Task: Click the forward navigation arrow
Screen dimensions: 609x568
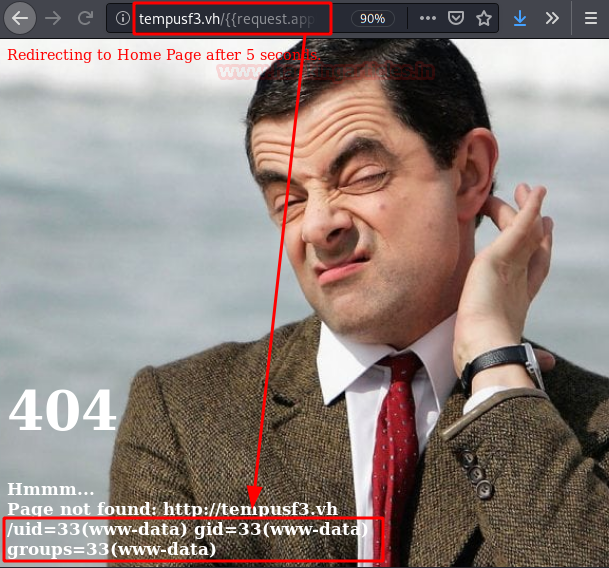Action: [x=53, y=18]
